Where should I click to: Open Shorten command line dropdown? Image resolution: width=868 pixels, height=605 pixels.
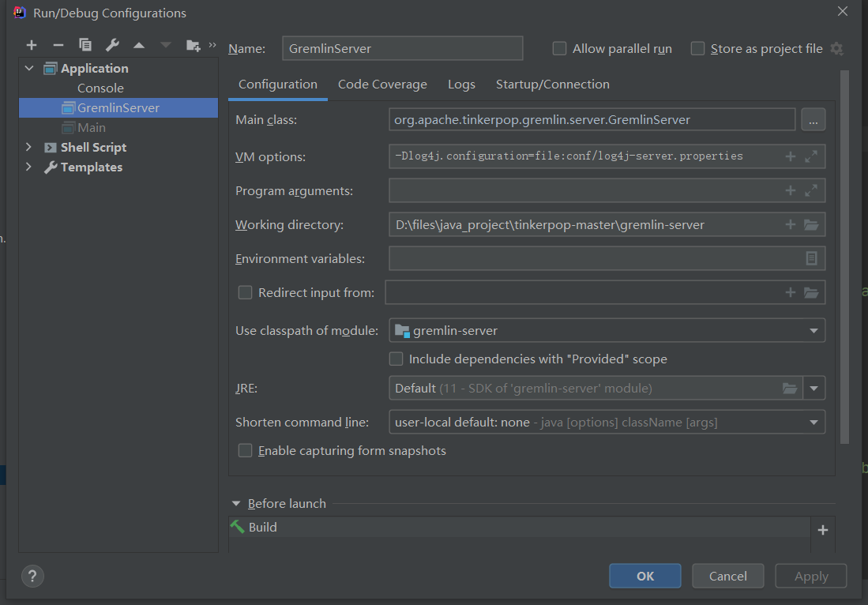(x=814, y=423)
